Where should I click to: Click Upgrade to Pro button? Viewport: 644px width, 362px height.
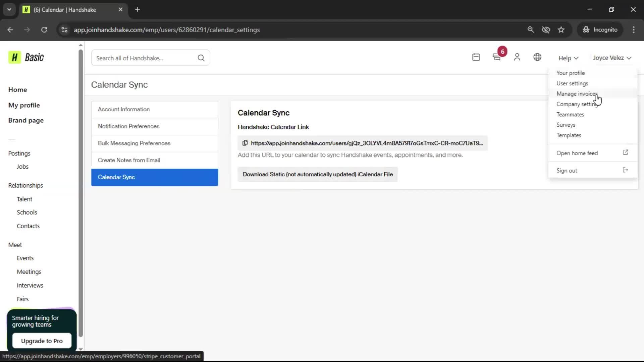[42, 341]
